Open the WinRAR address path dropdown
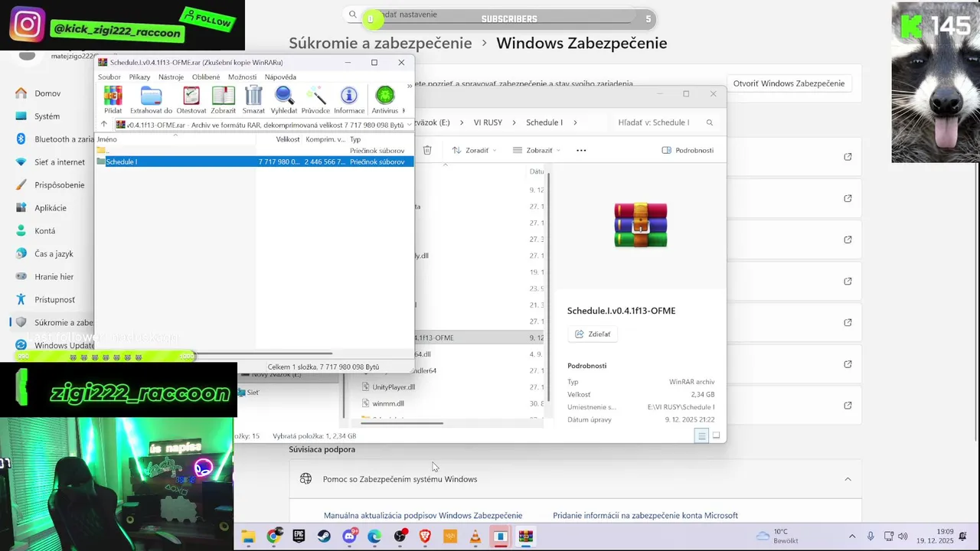The height and width of the screenshot is (551, 980). tap(410, 125)
